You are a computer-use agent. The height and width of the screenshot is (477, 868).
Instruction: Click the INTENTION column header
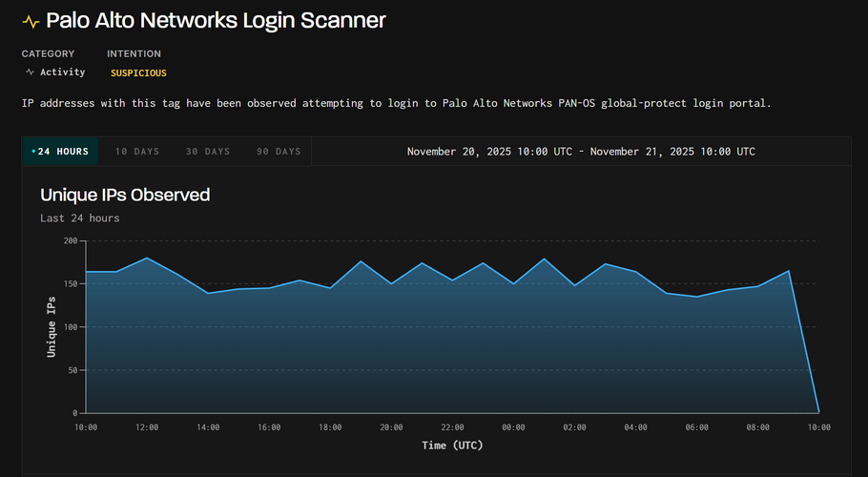coord(134,54)
